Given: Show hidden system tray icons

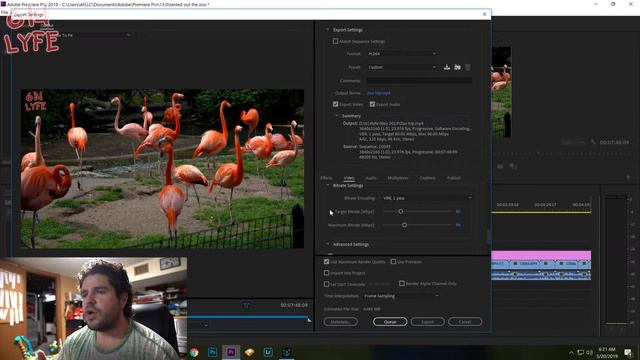Looking at the screenshot, I should [x=571, y=352].
